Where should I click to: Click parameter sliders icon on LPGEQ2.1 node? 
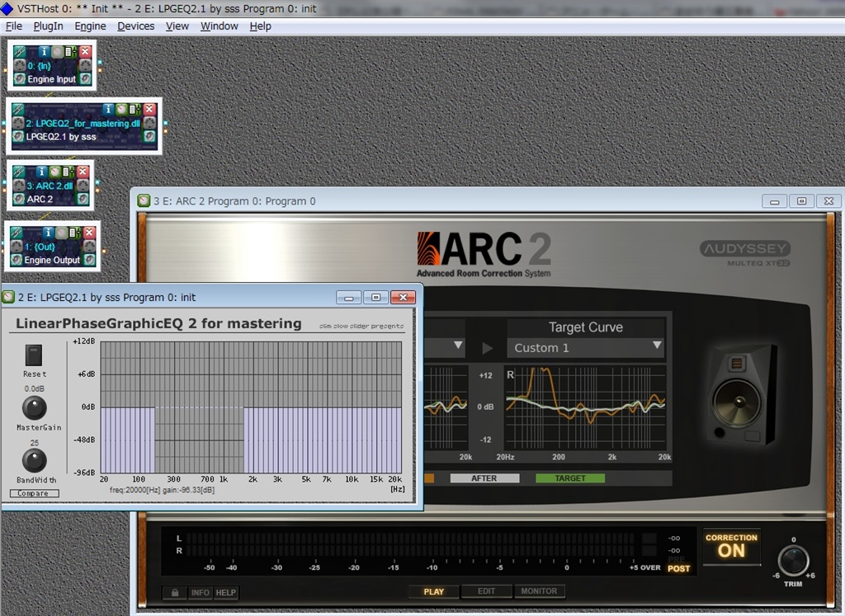coord(135,110)
